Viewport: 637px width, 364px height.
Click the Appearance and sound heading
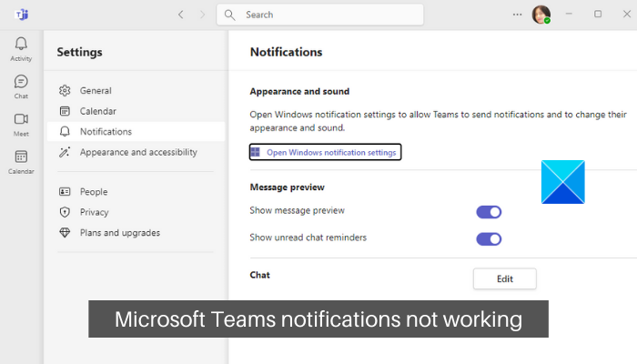(299, 91)
